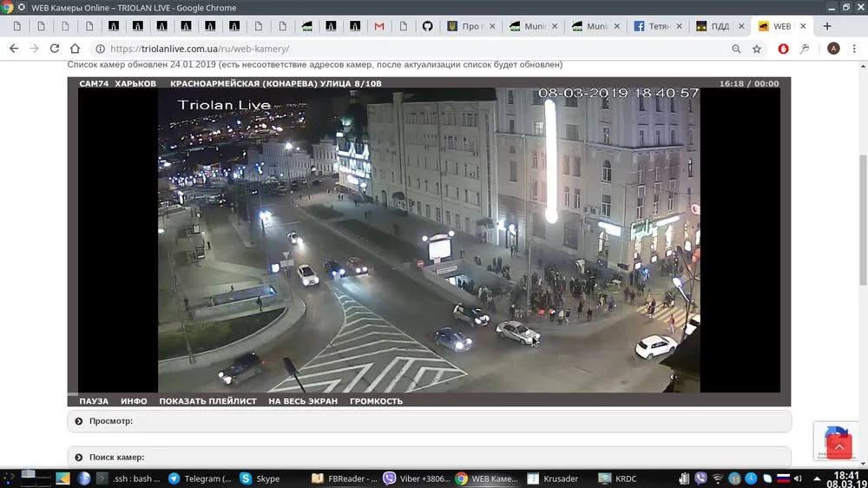868x488 pixels.
Task: Reload the page with the refresh icon
Action: (55, 49)
